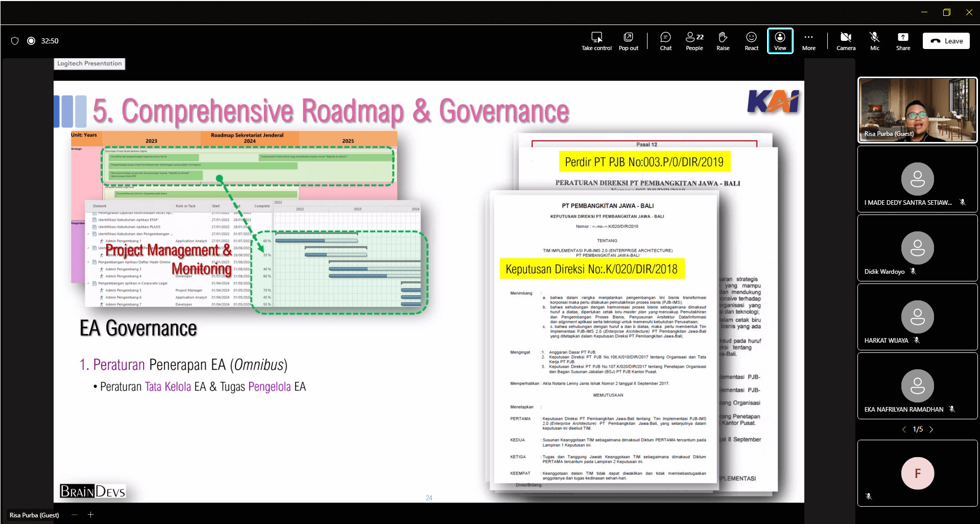Image resolution: width=980 pixels, height=524 pixels.
Task: Raise your hand
Action: 723,41
